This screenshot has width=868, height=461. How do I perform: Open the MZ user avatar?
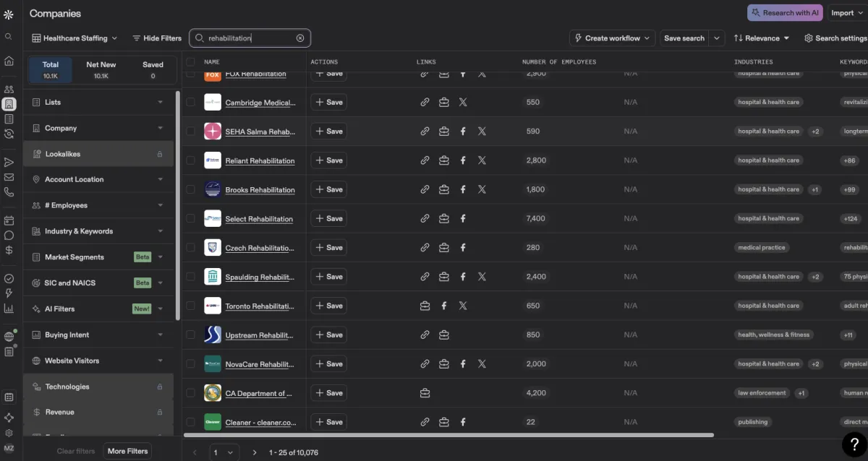pos(9,449)
